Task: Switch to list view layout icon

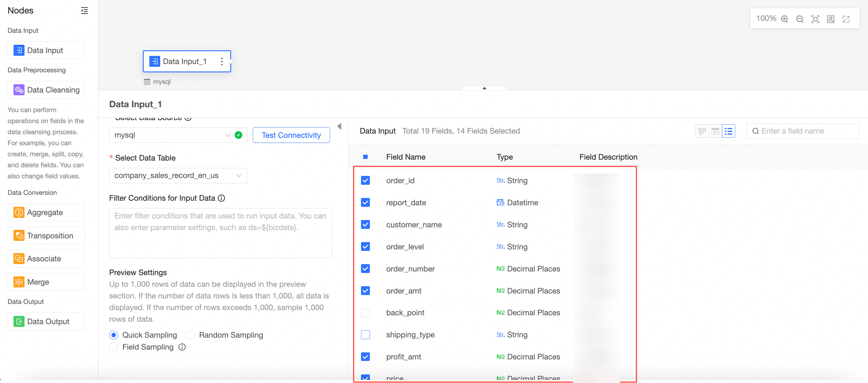Action: (728, 131)
